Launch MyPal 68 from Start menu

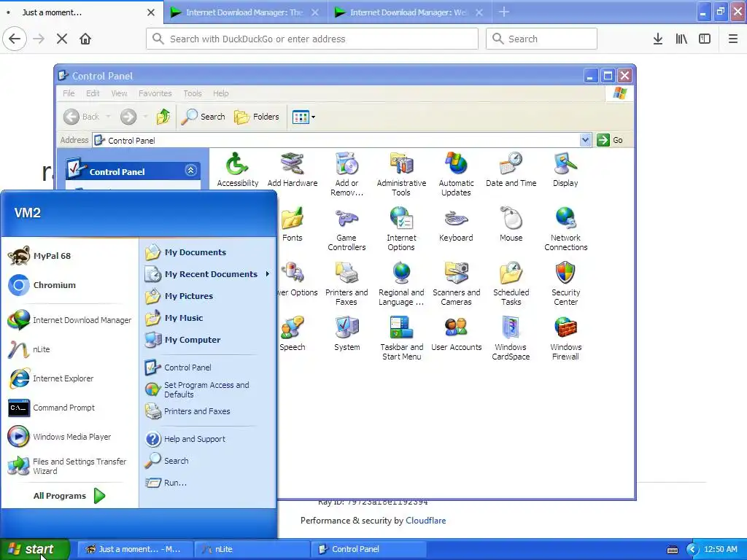(x=70, y=256)
